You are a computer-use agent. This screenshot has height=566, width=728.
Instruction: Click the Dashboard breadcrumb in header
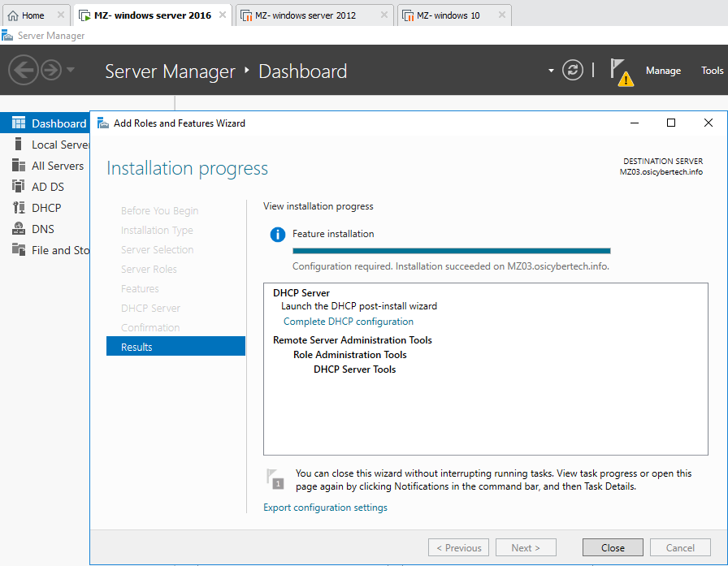click(x=303, y=71)
